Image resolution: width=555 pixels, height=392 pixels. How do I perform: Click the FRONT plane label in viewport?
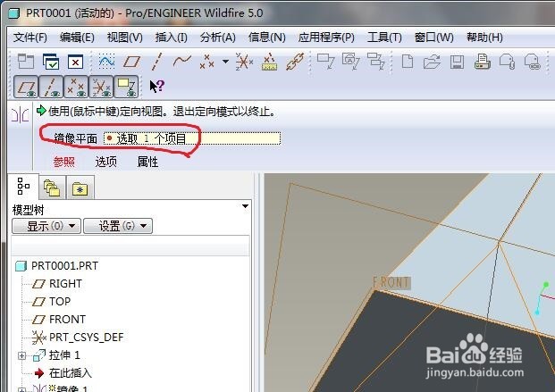click(x=391, y=283)
